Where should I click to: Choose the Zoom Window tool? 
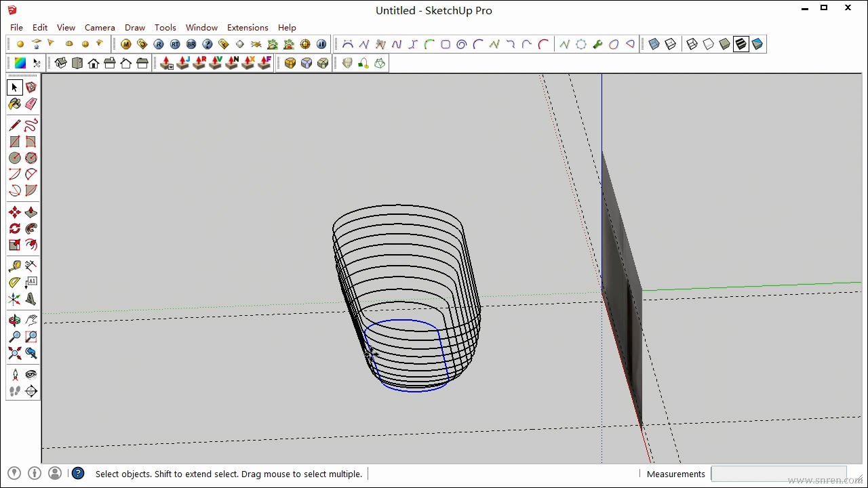point(31,337)
